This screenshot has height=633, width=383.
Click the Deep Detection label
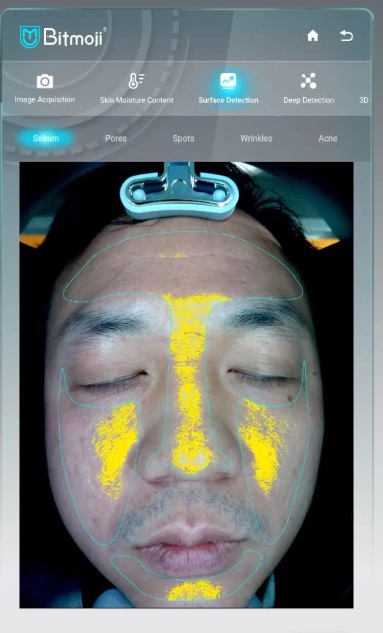[309, 100]
